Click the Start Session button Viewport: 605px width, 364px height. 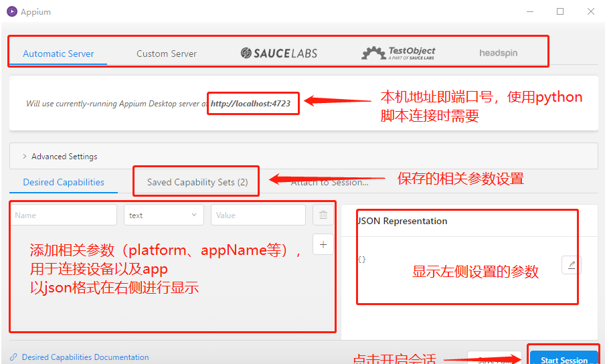point(564,359)
